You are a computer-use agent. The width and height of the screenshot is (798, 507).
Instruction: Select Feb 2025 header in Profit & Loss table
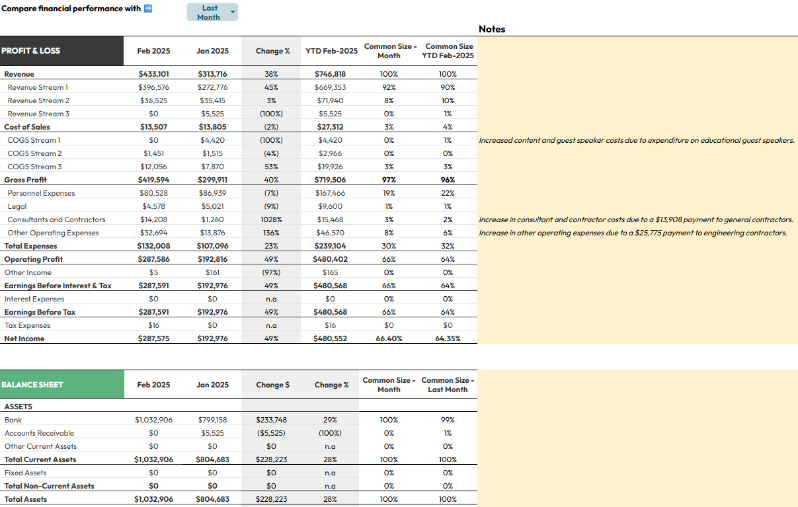point(154,51)
